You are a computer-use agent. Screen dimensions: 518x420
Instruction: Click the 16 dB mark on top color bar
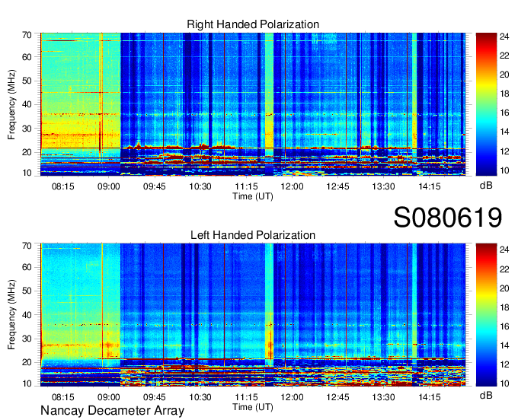point(504,113)
